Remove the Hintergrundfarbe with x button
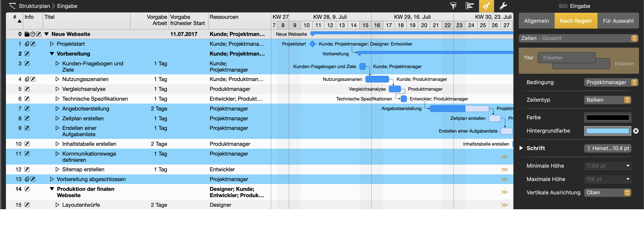Screen dimensions: 644x246 (636, 131)
